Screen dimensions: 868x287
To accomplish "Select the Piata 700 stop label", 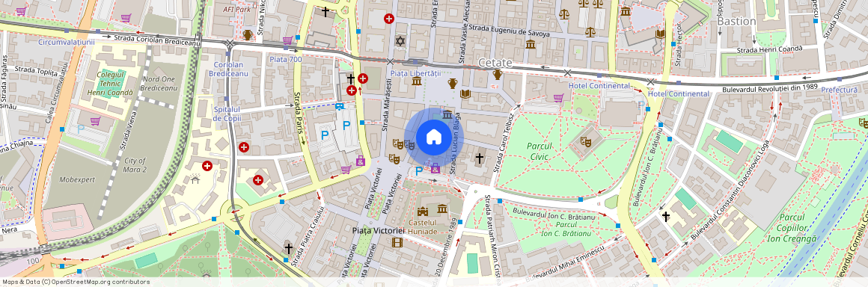I will pos(286,59).
